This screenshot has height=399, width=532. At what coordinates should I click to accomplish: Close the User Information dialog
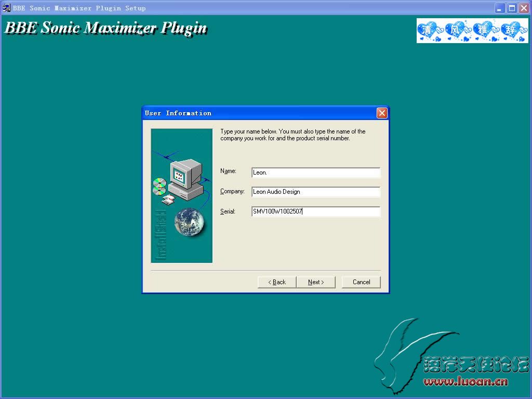point(382,113)
